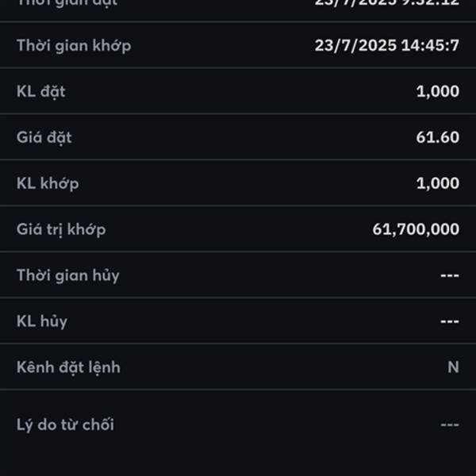
Task: Tap the KL khớp value 1,000
Action: click(438, 183)
